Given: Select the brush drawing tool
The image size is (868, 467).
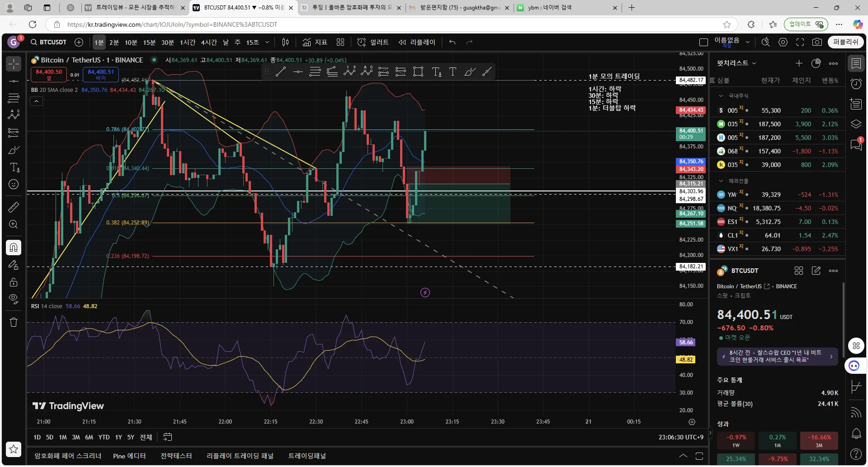Looking at the screenshot, I should (x=14, y=150).
